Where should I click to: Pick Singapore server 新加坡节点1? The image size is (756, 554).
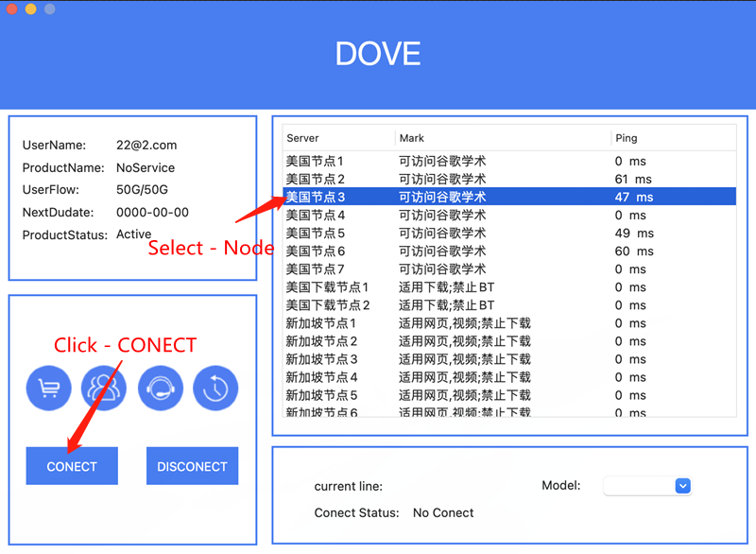[321, 323]
